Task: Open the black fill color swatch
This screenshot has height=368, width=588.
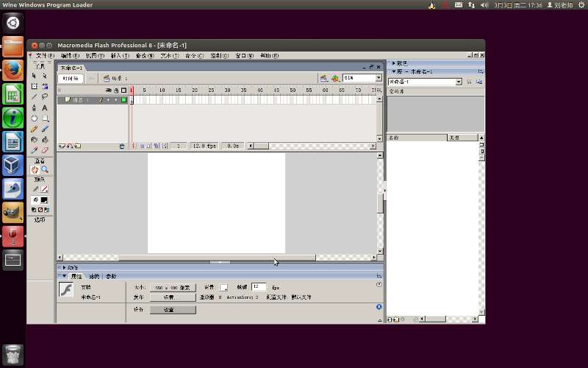Action: coord(44,200)
